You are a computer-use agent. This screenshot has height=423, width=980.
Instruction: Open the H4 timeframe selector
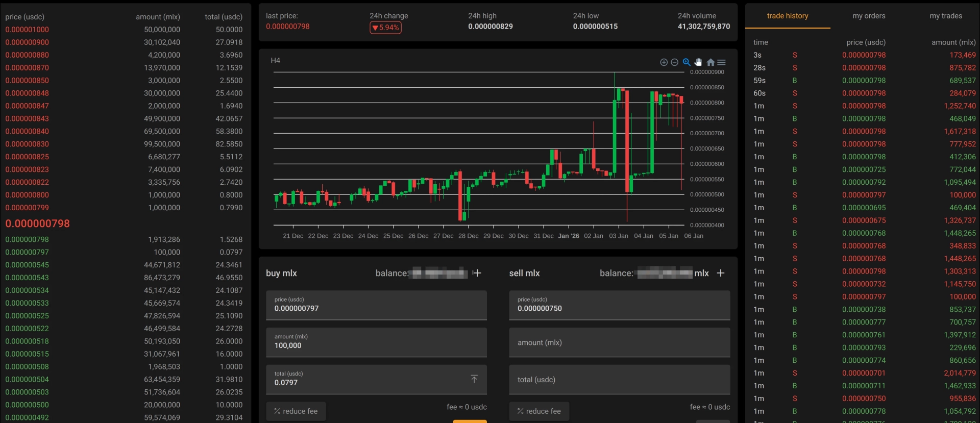tap(276, 60)
